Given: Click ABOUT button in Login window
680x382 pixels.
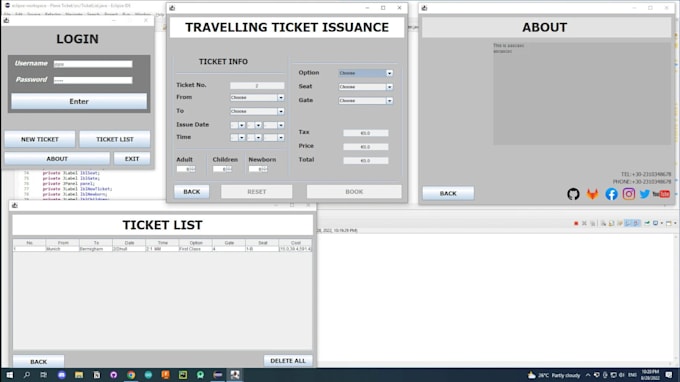Looking at the screenshot, I should click(x=57, y=159).
